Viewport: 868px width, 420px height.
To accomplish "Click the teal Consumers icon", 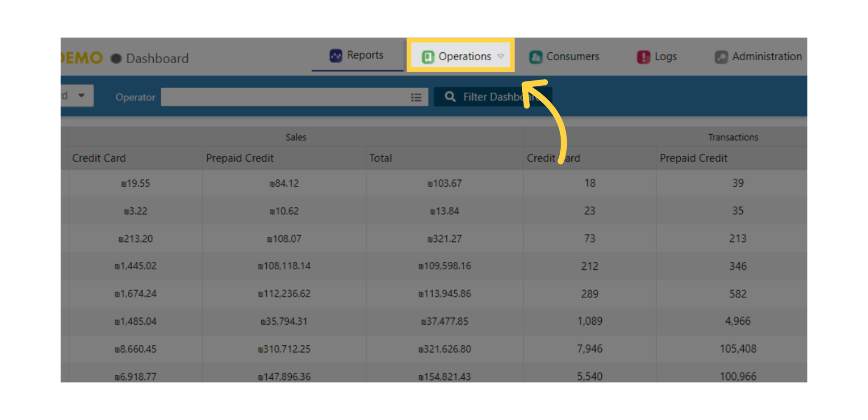I will click(536, 57).
